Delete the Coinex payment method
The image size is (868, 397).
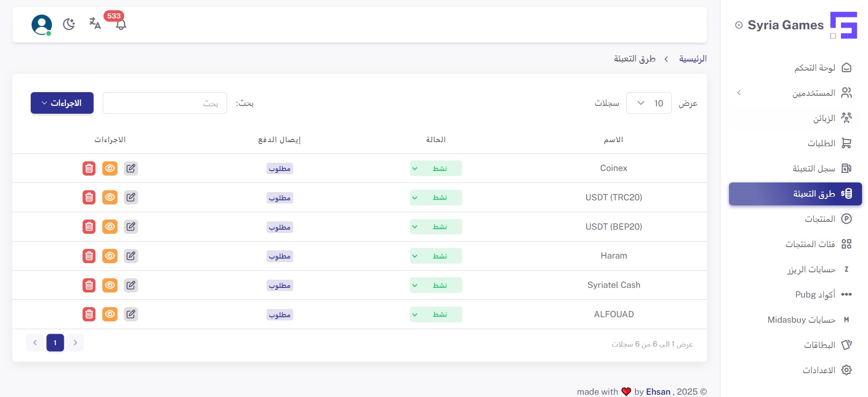pos(89,168)
